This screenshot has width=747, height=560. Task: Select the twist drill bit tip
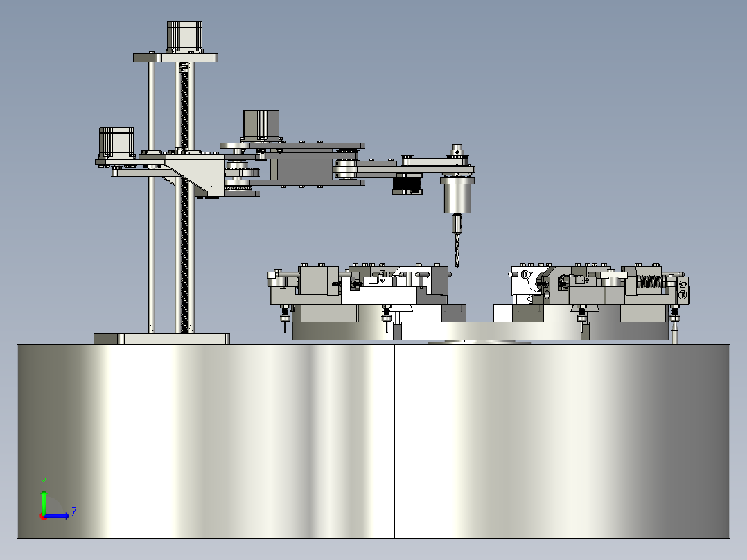pyautogui.click(x=458, y=250)
